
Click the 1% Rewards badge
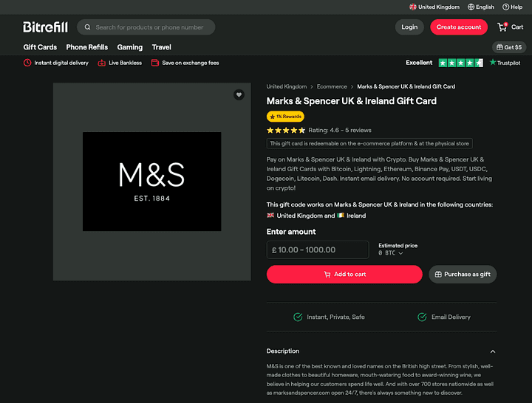[285, 117]
